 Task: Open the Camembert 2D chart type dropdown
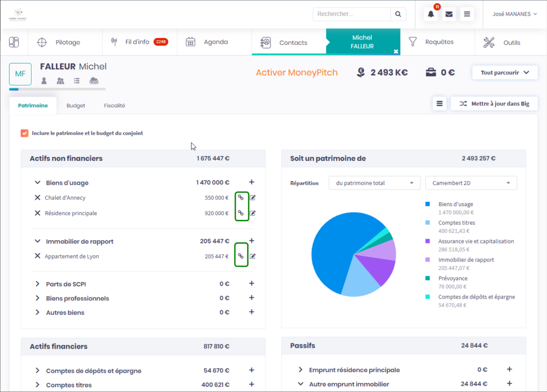471,183
